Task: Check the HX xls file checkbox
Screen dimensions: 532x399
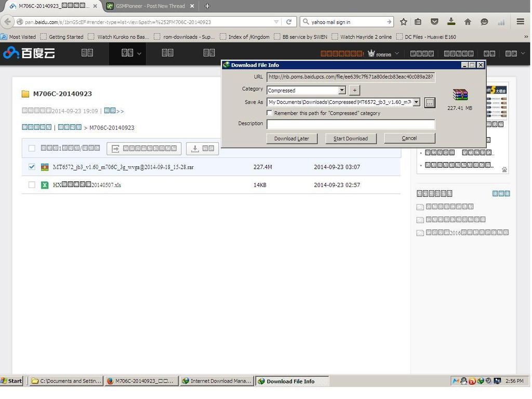Action: click(x=32, y=185)
